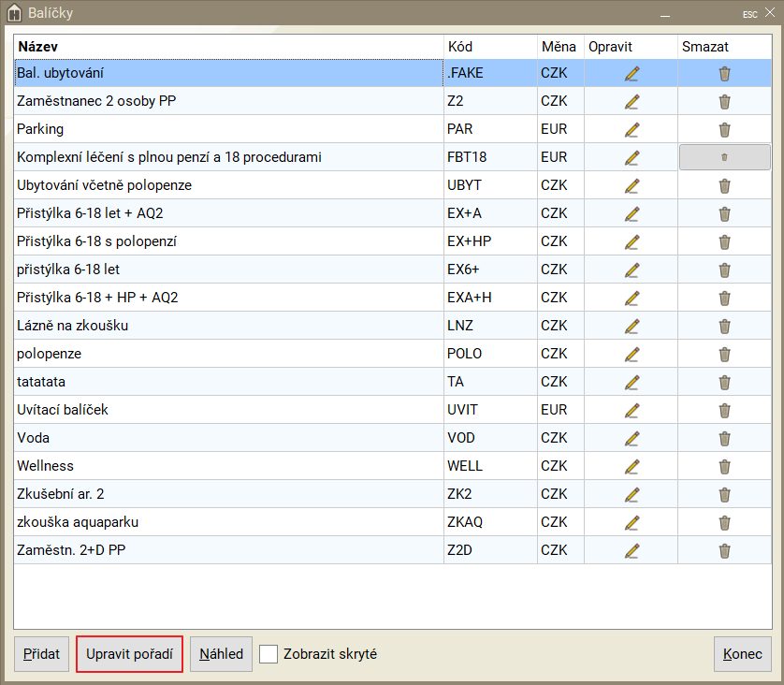Click pencil icon for Bal. ubytování row
Viewport: 784px width, 685px height.
(x=632, y=73)
